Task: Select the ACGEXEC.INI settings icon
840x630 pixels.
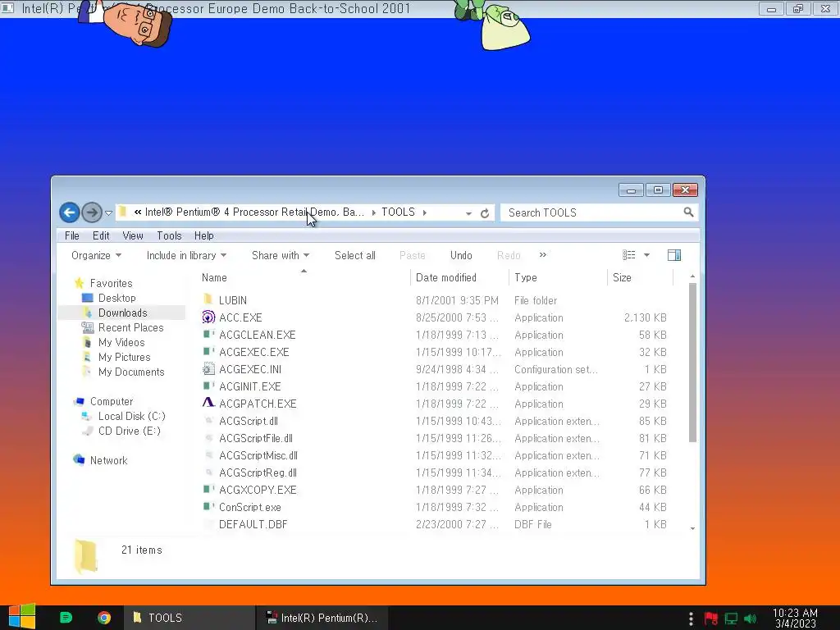Action: (208, 369)
